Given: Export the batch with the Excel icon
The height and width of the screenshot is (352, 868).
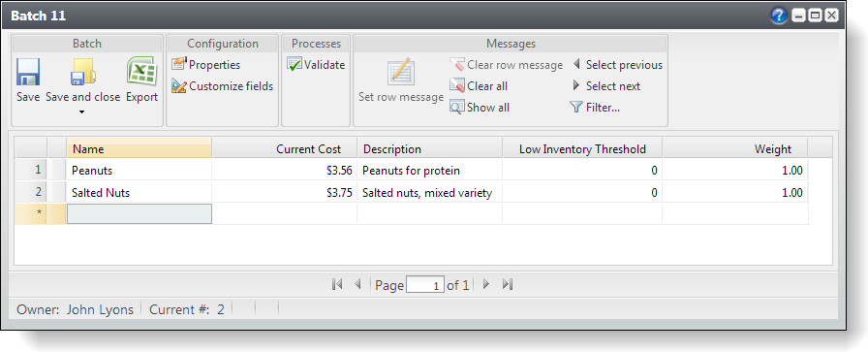Looking at the screenshot, I should click(141, 72).
